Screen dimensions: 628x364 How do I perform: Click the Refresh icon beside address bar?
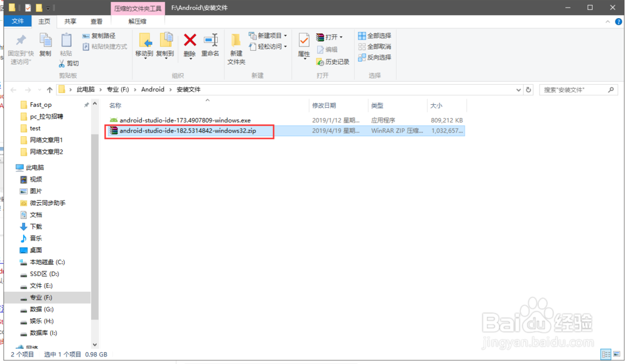528,90
